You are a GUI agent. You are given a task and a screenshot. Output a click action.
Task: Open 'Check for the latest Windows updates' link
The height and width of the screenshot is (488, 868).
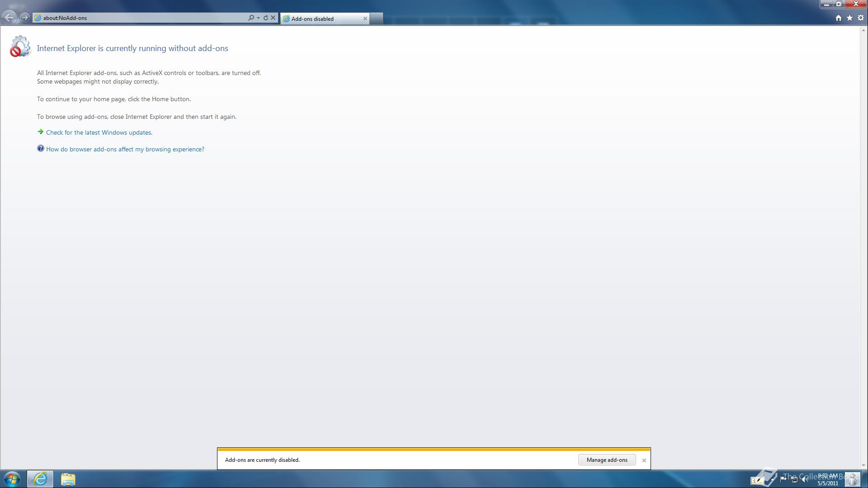click(99, 132)
